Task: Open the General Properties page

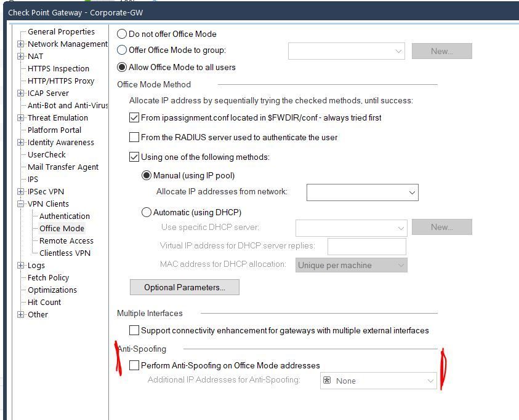Action: (61, 32)
